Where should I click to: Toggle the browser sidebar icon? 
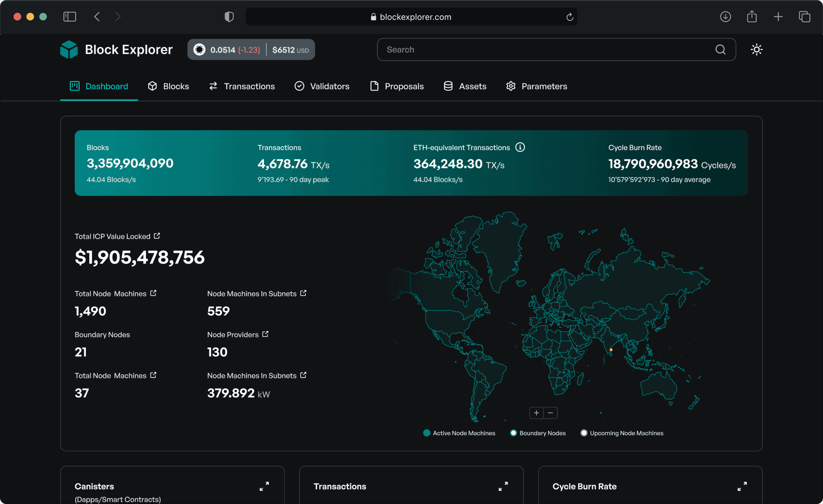click(x=70, y=17)
